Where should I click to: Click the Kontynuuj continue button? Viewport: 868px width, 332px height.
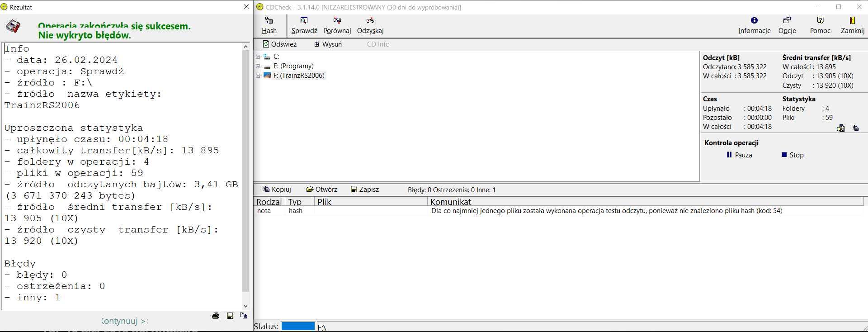pyautogui.click(x=125, y=321)
